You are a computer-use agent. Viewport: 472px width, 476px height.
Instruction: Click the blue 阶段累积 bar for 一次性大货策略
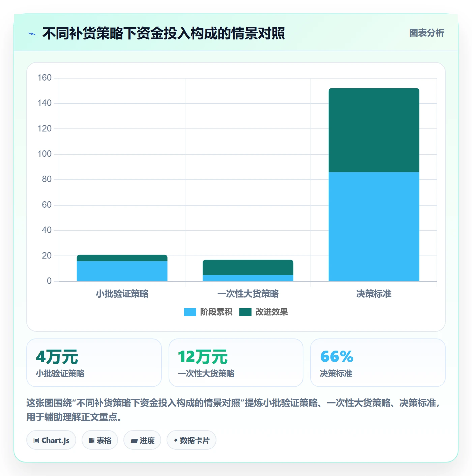[x=248, y=278]
